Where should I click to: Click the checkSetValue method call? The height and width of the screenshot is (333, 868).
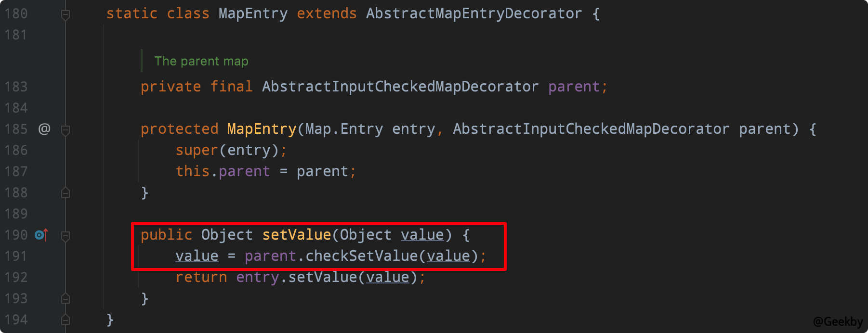361,256
